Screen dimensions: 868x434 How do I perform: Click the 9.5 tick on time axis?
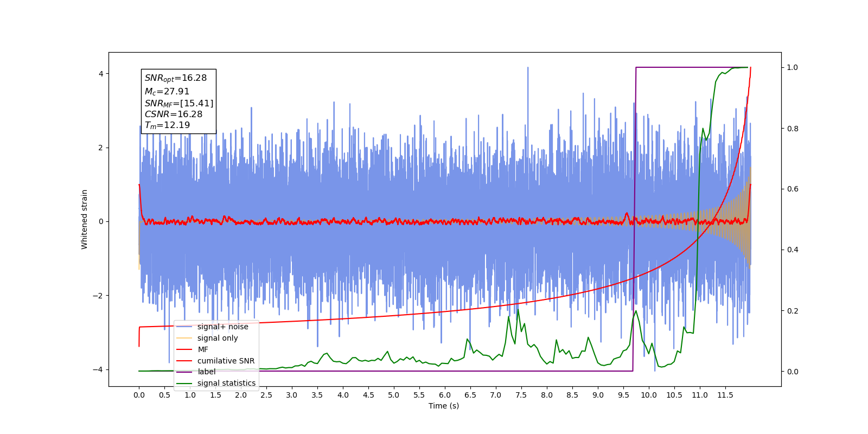pyautogui.click(x=623, y=395)
